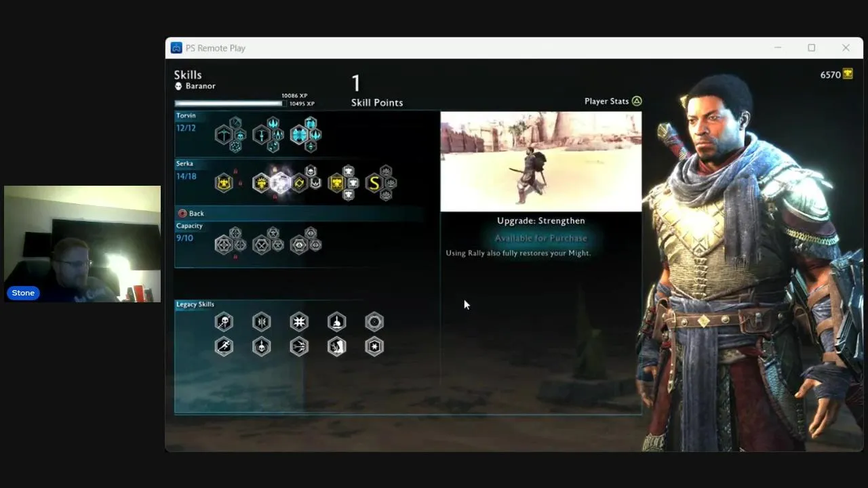Select the cross-hatch Legacy skill
Screen dimensions: 868x488
point(299,322)
